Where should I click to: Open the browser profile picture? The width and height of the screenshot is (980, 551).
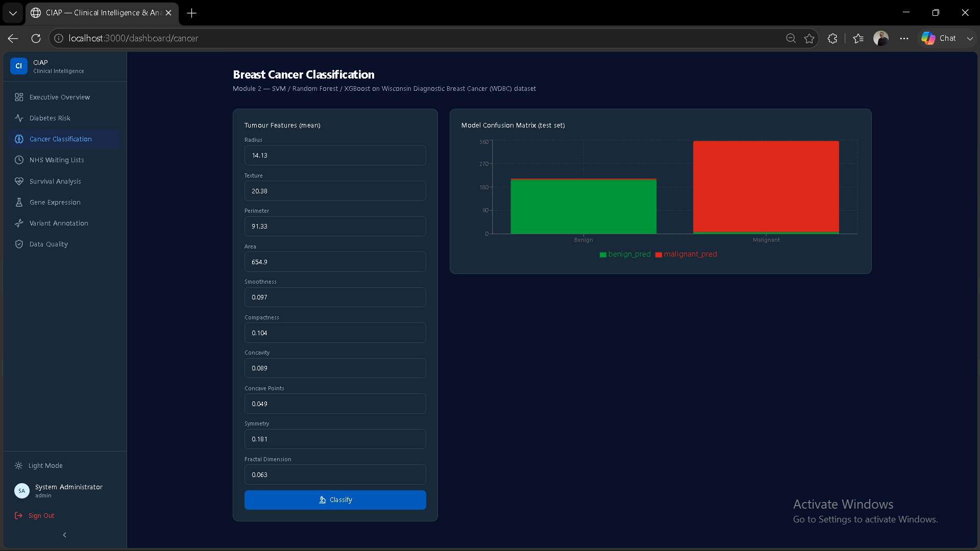point(881,38)
